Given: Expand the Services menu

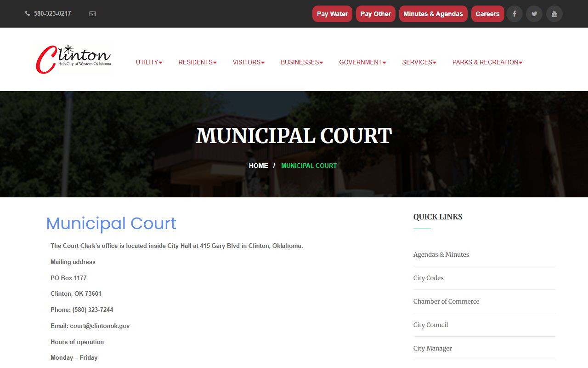Looking at the screenshot, I should click(x=419, y=62).
